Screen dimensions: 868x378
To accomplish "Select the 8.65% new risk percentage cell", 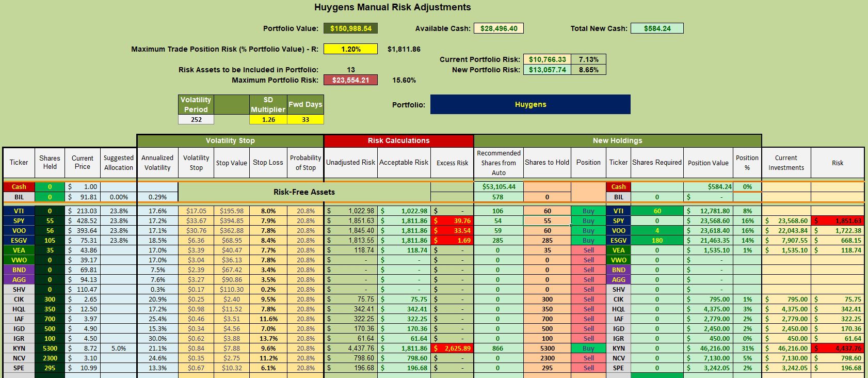I will pyautogui.click(x=588, y=70).
